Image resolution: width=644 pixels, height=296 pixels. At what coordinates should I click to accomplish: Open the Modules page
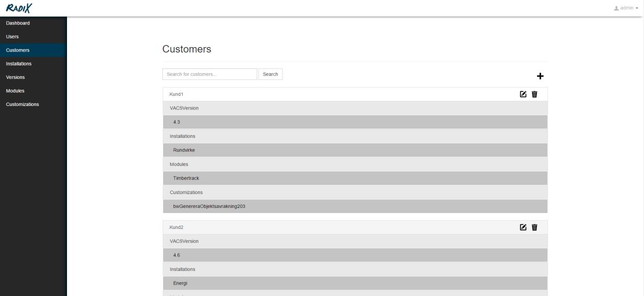click(33, 91)
